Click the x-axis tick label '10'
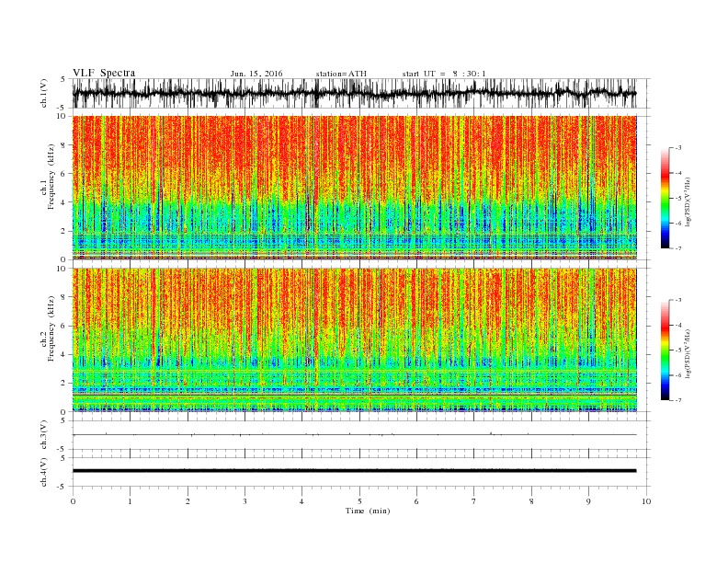 pos(646,501)
